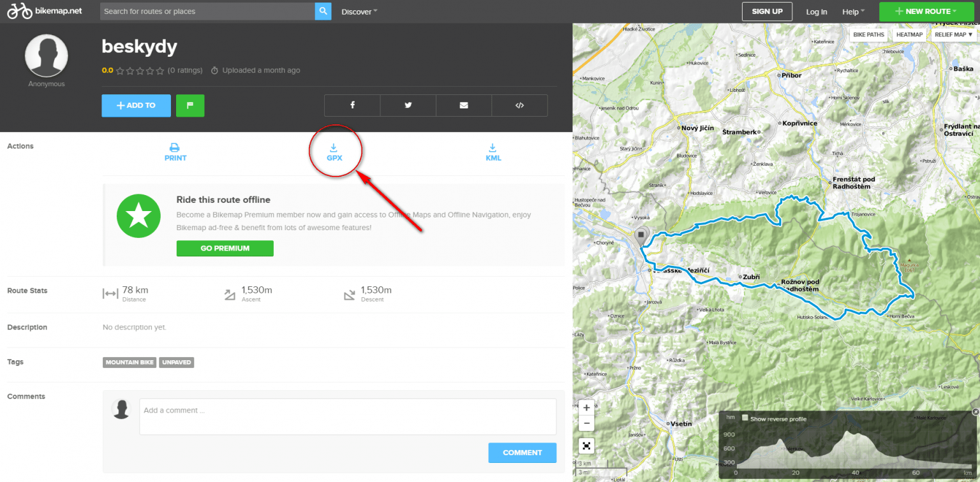The image size is (980, 482).
Task: Open the Log In link
Action: click(817, 11)
